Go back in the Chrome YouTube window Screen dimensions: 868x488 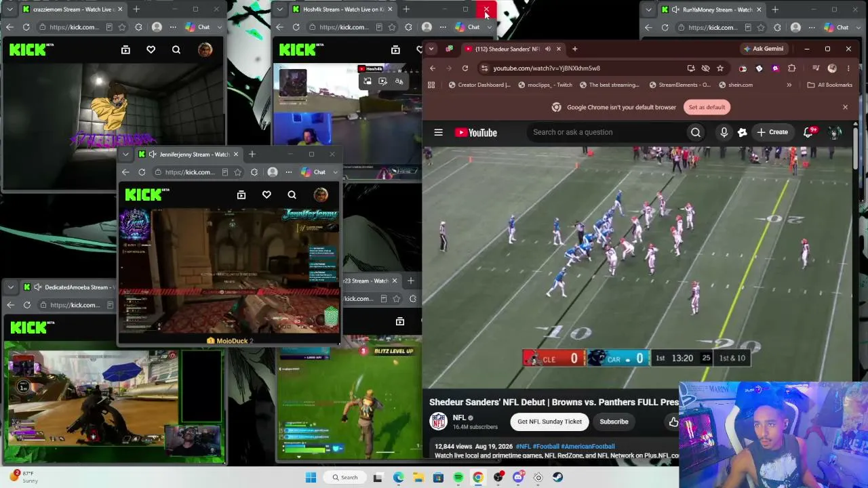[x=433, y=68]
